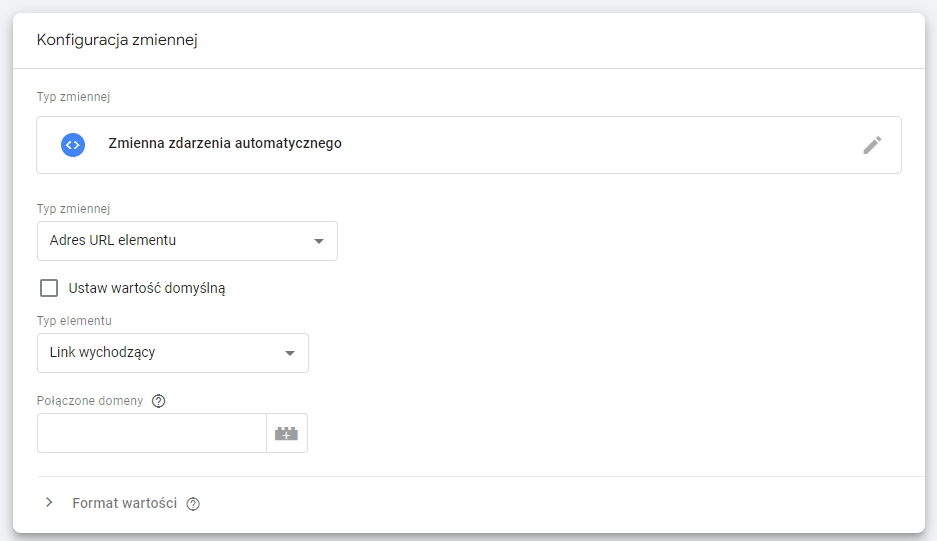Click the lego brick insert-variable icon
Image resolution: width=937 pixels, height=541 pixels.
286,433
